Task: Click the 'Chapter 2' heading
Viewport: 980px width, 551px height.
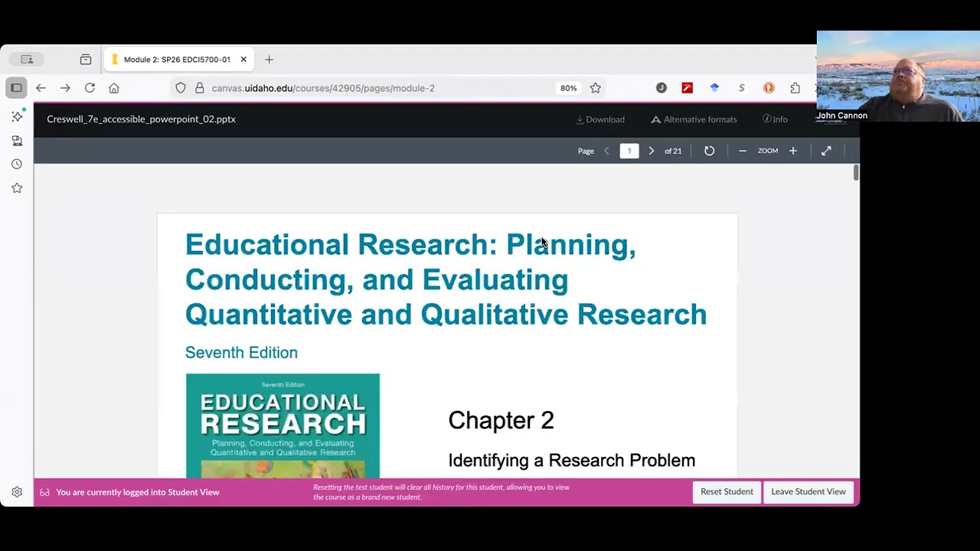Action: (x=501, y=420)
